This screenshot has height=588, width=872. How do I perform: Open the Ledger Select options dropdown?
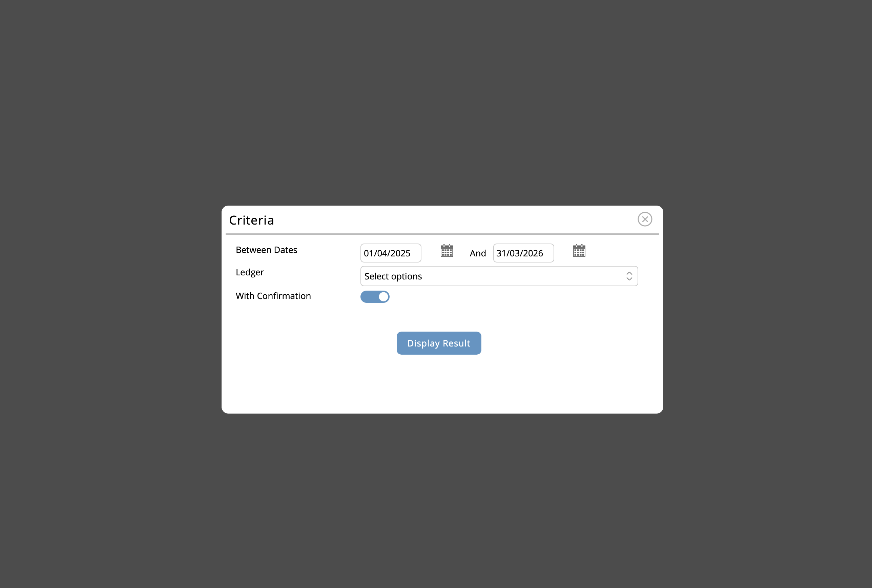coord(498,276)
